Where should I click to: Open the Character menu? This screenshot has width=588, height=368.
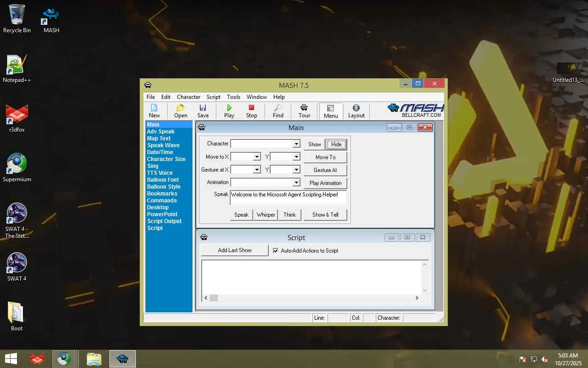click(188, 97)
